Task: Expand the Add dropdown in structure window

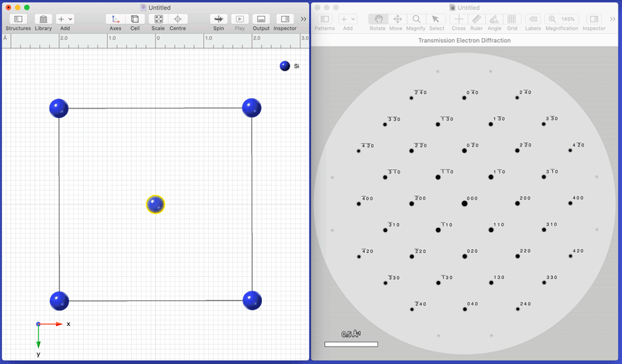Action: coord(65,19)
